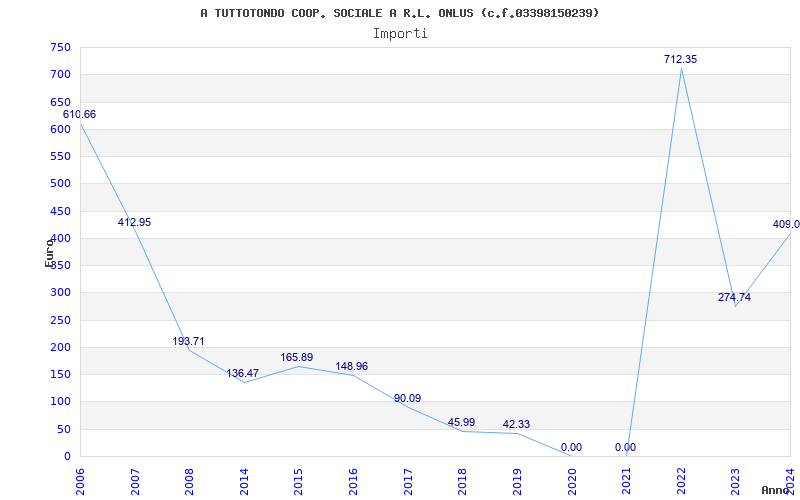Click the 136.47 data label

tap(242, 373)
